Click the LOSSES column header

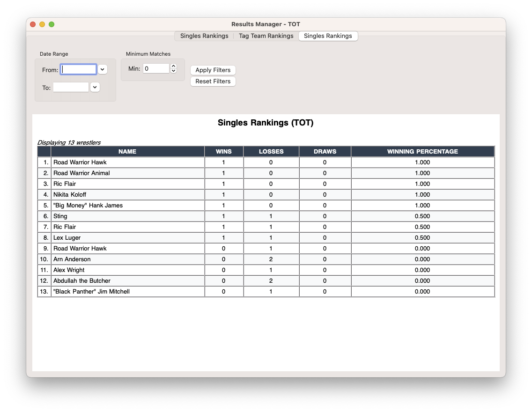(x=271, y=151)
